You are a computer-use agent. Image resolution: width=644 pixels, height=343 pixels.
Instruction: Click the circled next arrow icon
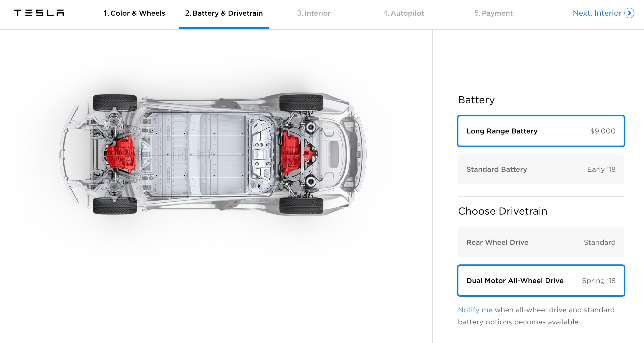629,13
